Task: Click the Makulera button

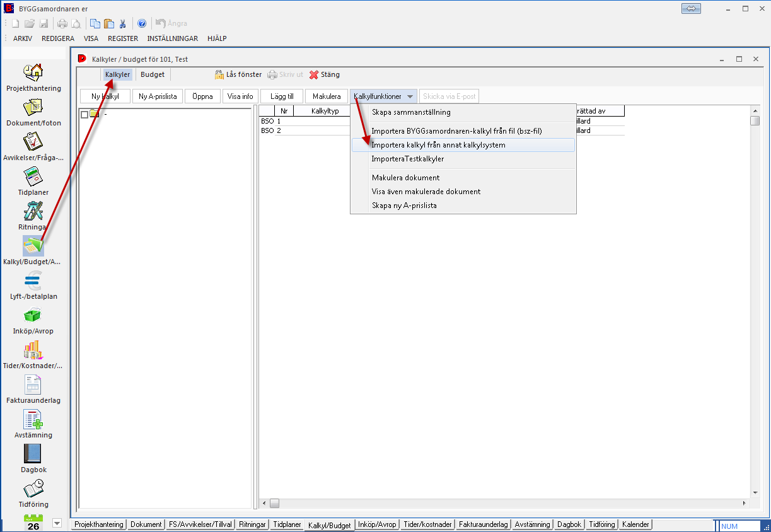Action: (327, 96)
